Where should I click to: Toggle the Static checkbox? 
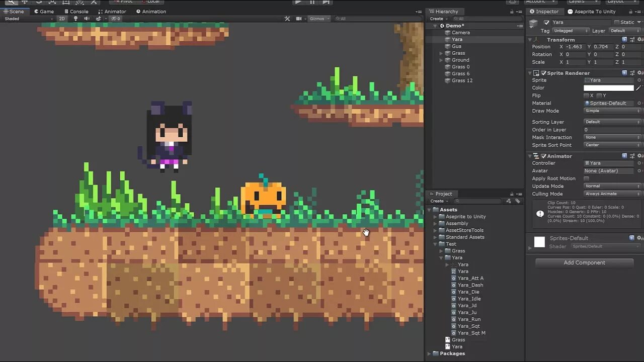(x=616, y=22)
